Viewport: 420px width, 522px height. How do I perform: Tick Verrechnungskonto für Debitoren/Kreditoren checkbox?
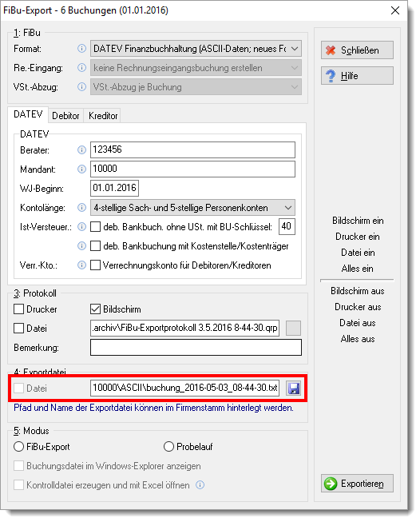click(96, 265)
